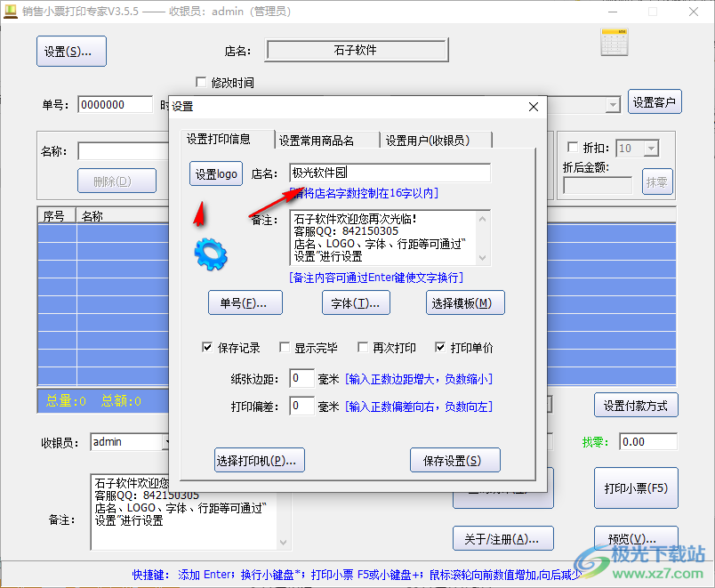
Task: Click the 纸张边距 input field
Action: (x=301, y=378)
